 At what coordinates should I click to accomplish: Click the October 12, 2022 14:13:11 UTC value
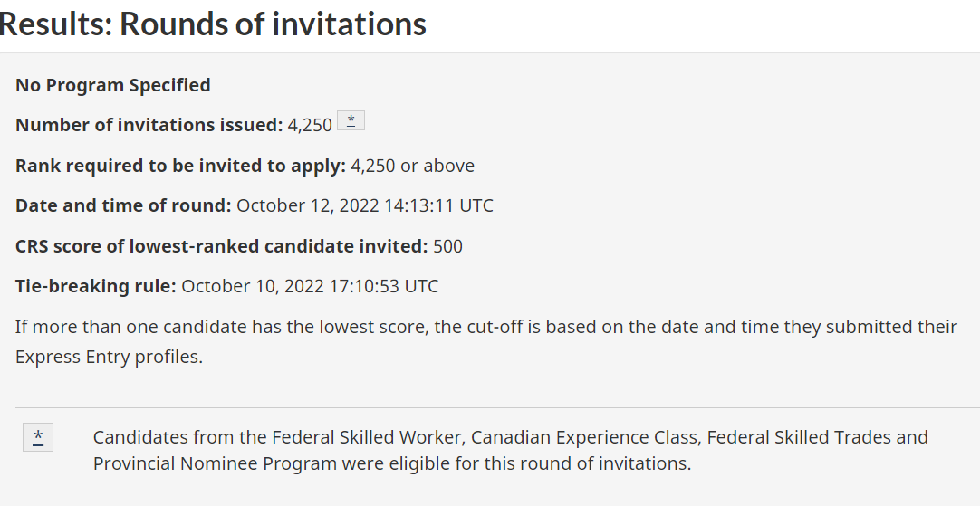365,205
